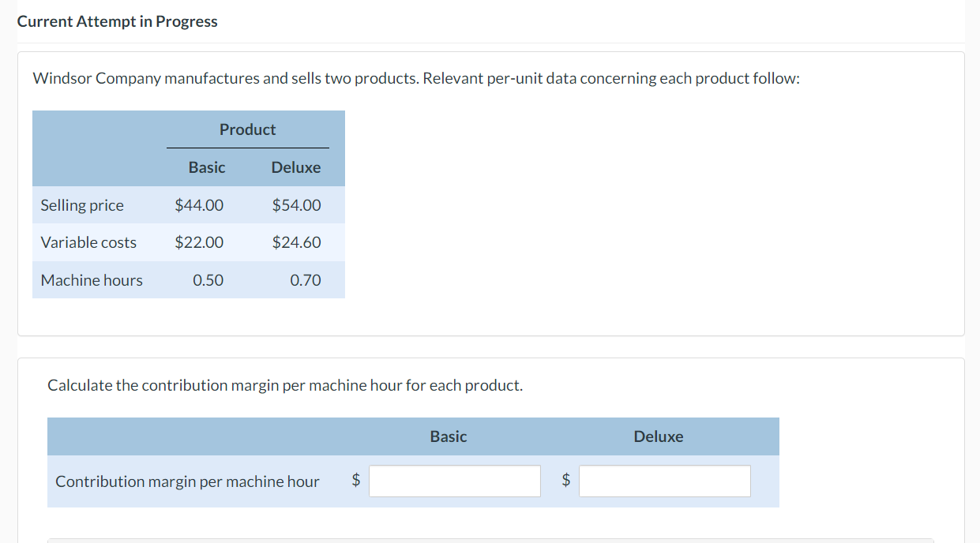Select the "Variable costs" row label

tap(88, 242)
